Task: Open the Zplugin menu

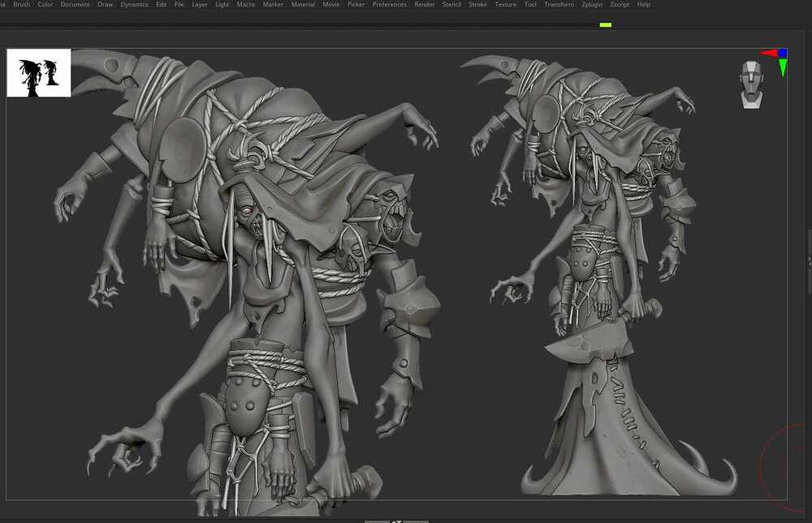Action: tap(592, 4)
